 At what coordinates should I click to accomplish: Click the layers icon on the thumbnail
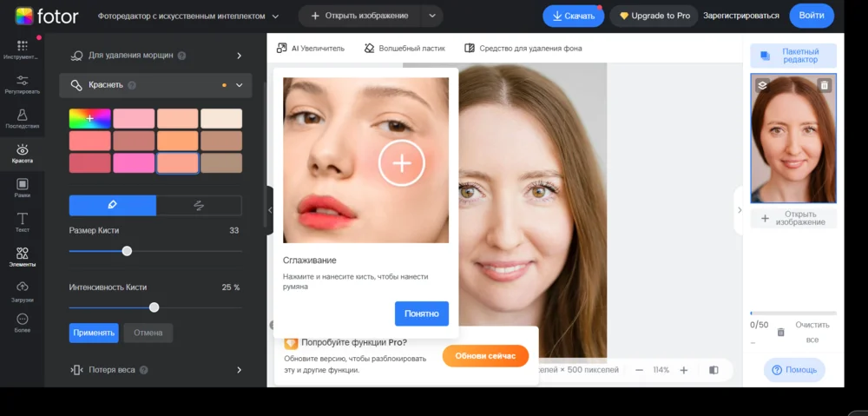762,85
